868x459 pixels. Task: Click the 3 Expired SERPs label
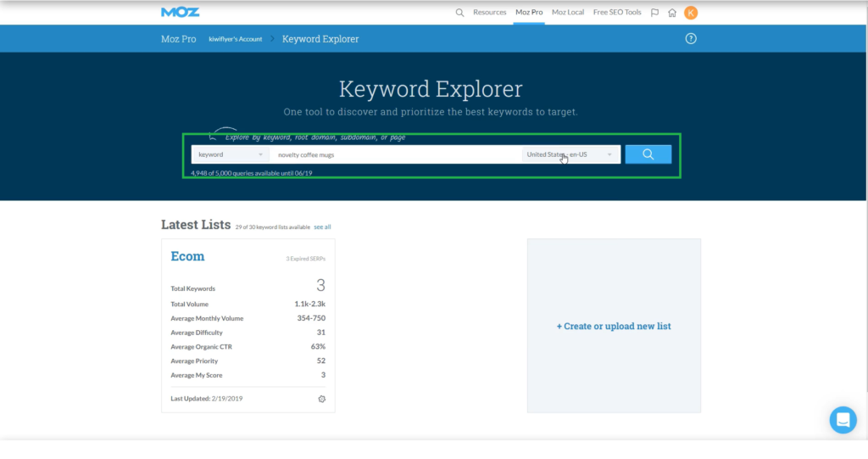pyautogui.click(x=305, y=259)
